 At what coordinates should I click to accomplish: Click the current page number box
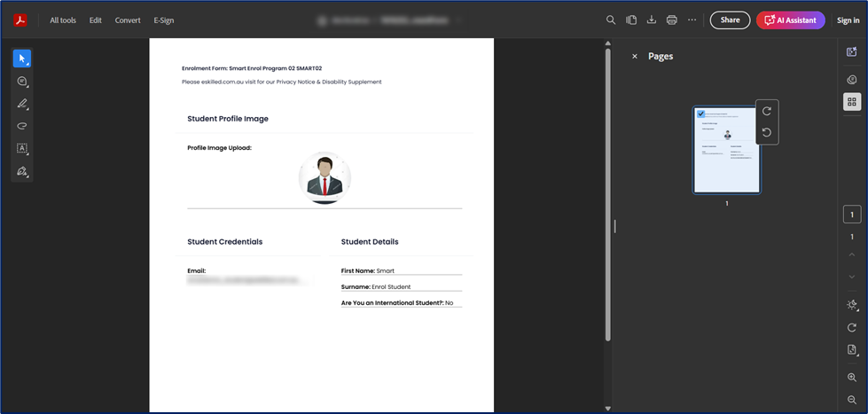click(x=852, y=215)
